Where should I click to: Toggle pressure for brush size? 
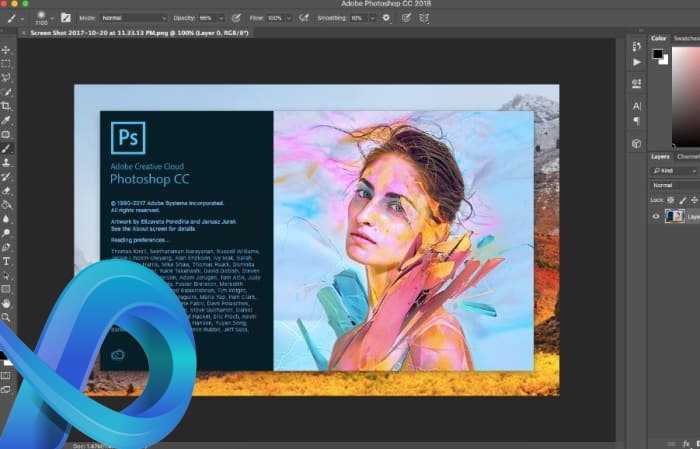click(406, 18)
